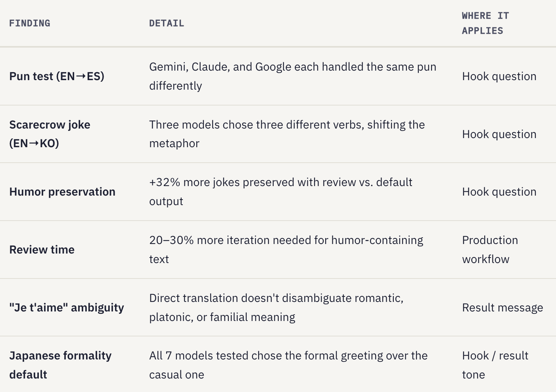Click Hook question in Humor preservation row
This screenshot has height=392, width=556.
tap(499, 192)
